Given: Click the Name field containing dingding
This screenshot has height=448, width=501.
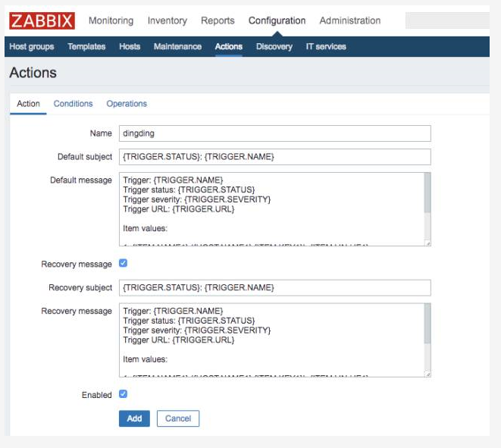Looking at the screenshot, I should coord(275,133).
